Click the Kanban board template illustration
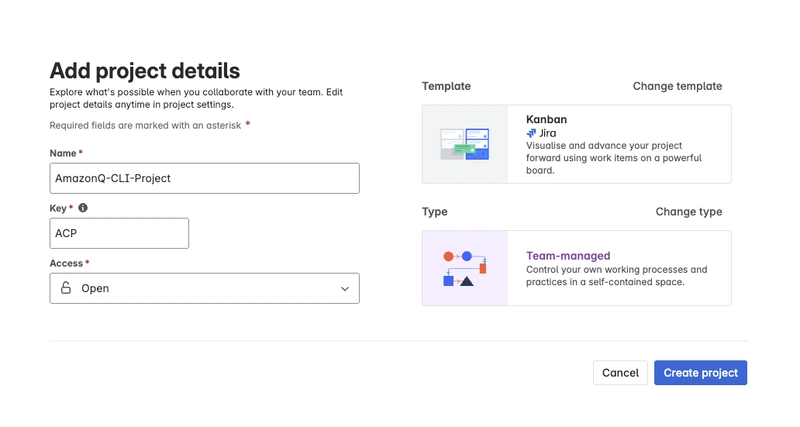800x427 pixels. [465, 144]
